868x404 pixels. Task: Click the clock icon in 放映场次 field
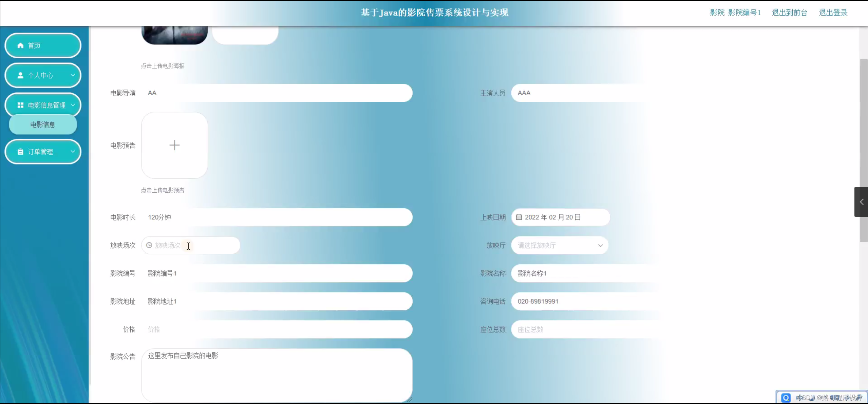(x=149, y=245)
